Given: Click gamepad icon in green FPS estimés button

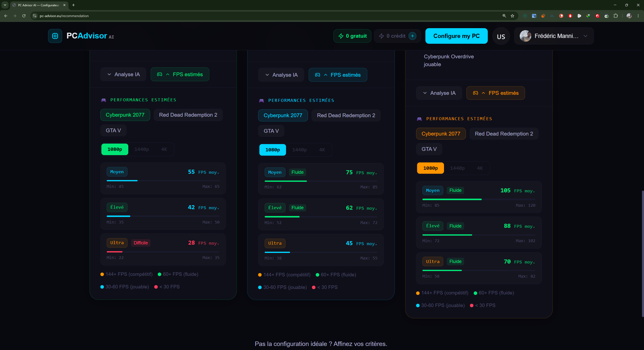Looking at the screenshot, I should tap(160, 74).
